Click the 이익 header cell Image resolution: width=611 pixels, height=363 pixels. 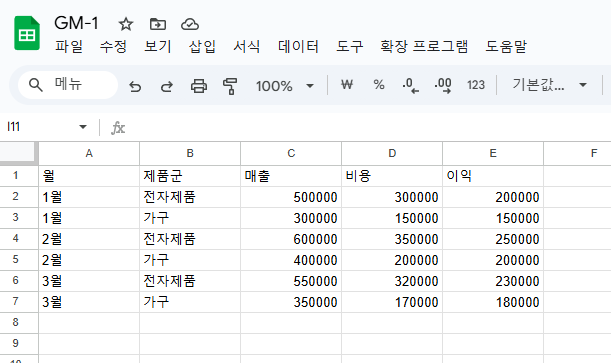[x=493, y=176]
